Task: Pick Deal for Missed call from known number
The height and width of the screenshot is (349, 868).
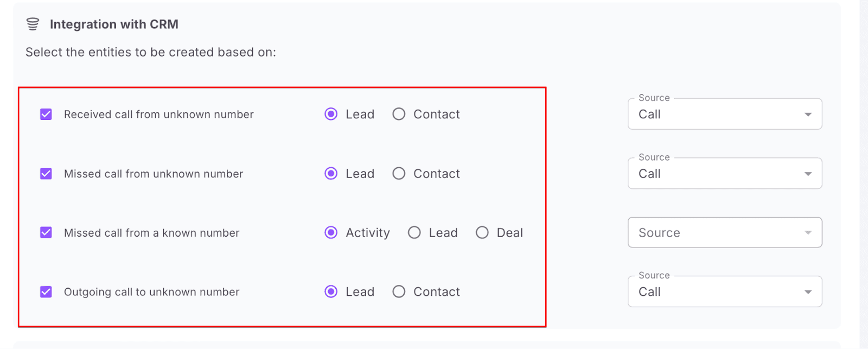Action: (482, 233)
